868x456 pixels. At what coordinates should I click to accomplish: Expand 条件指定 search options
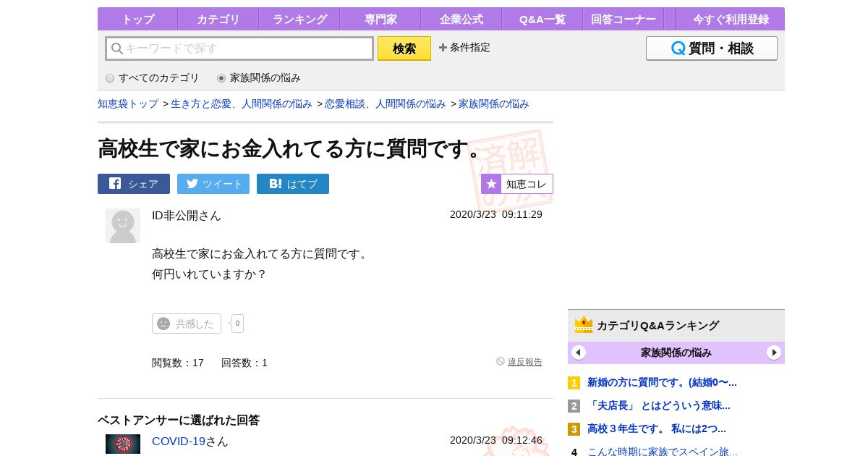click(464, 48)
